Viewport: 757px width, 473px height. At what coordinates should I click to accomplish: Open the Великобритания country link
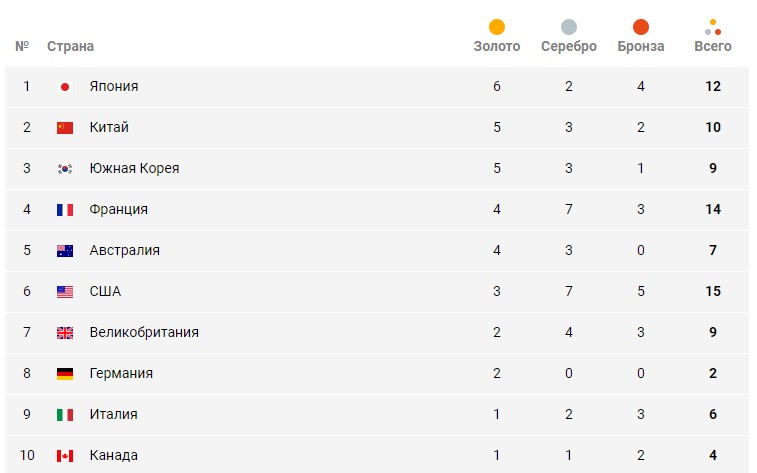click(144, 333)
